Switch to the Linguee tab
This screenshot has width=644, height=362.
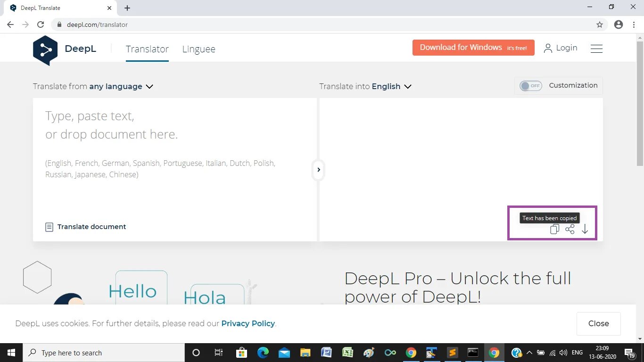199,49
